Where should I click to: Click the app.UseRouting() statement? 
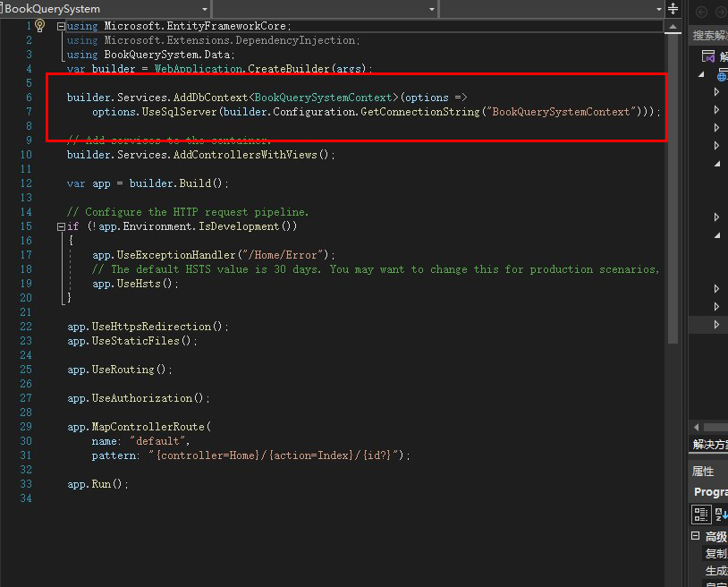click(120, 370)
